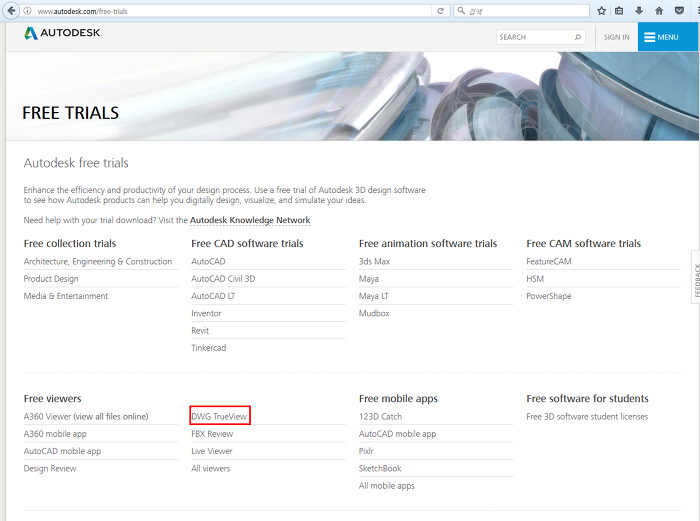Open the Maya trial link
700x521 pixels.
(369, 279)
